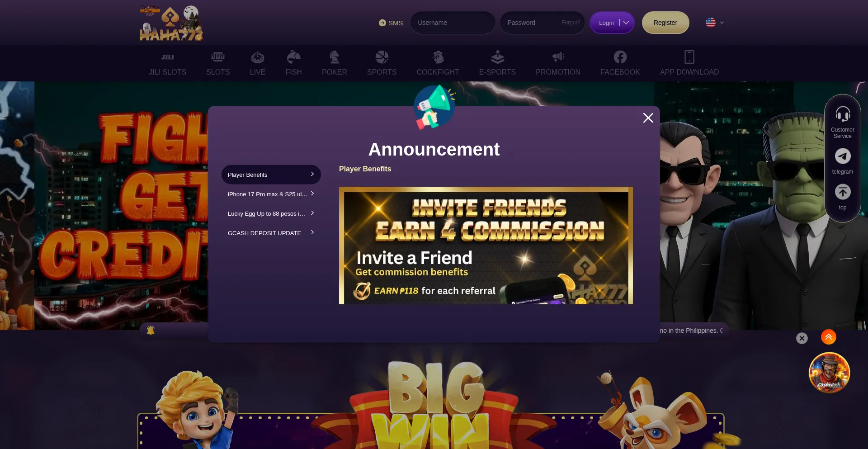Open the JILI SLOTS category icon
The image size is (868, 449).
168,57
